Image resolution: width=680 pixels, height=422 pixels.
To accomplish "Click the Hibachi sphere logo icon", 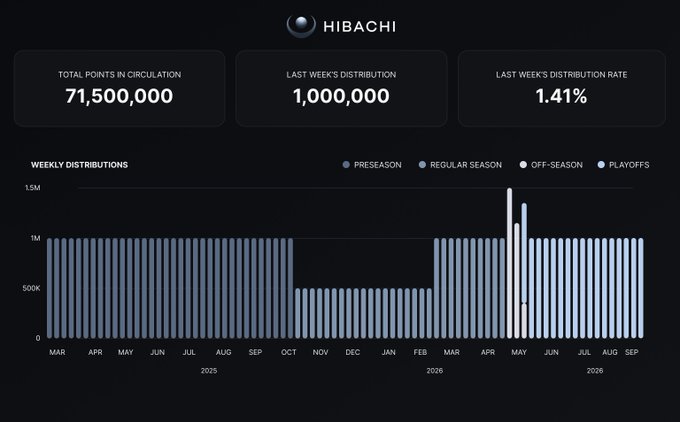I will click(x=301, y=26).
